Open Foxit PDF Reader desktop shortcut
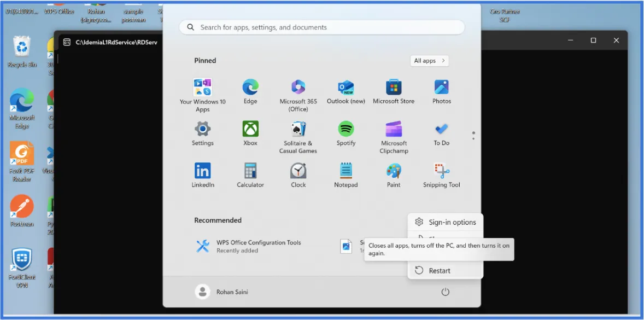This screenshot has height=320, width=644. (x=22, y=161)
